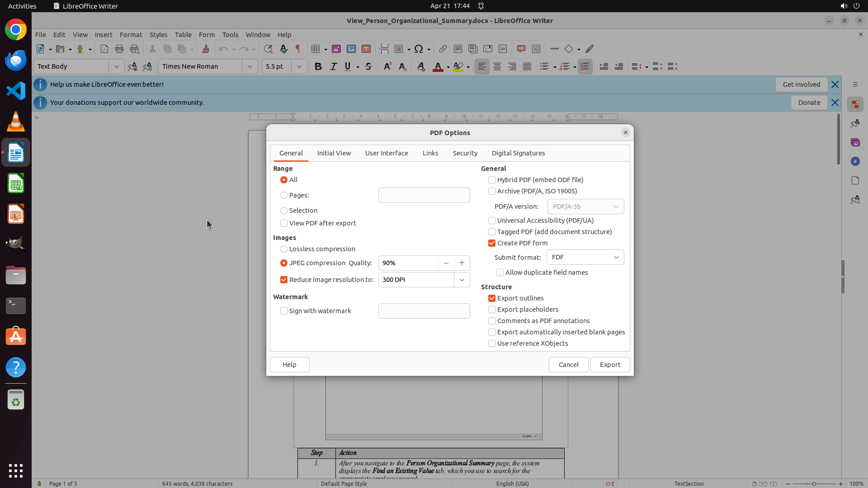Open the Navigator sidebar compass icon
This screenshot has height=488, width=868.
pos(855,161)
